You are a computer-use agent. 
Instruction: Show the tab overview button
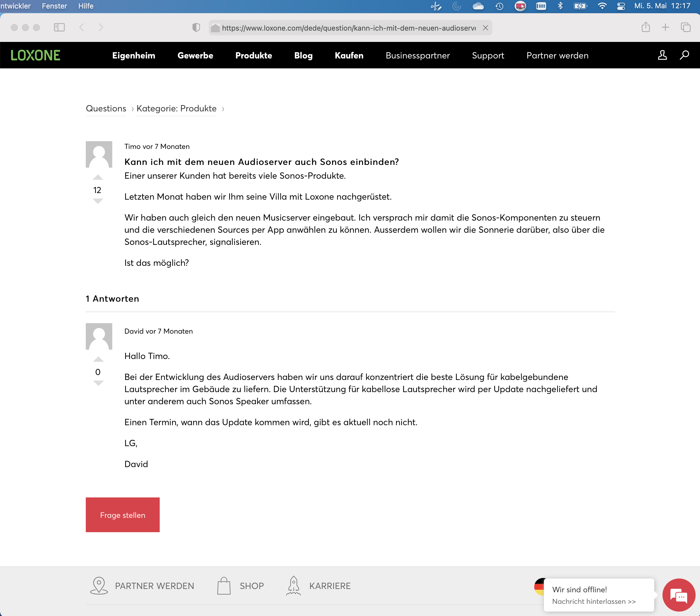click(x=686, y=27)
